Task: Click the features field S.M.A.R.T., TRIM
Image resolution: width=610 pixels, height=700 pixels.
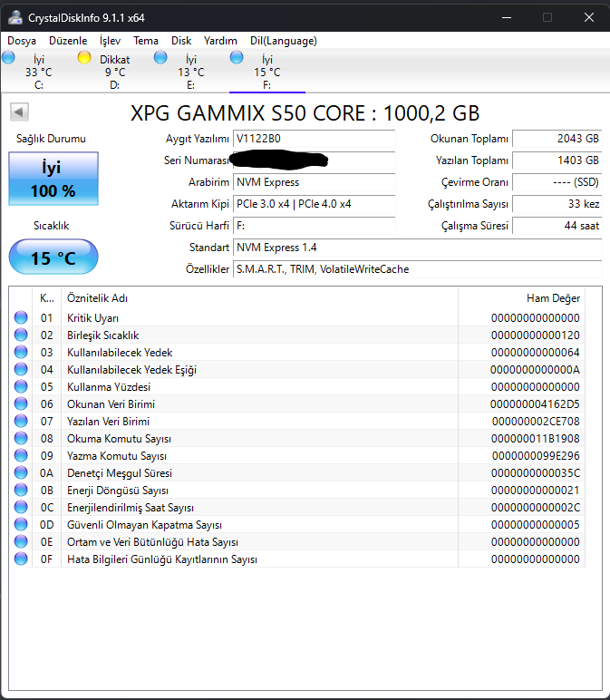Action: [x=418, y=269]
